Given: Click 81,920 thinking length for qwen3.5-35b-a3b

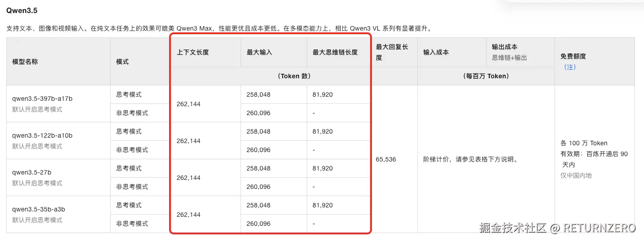Looking at the screenshot, I should point(323,205).
